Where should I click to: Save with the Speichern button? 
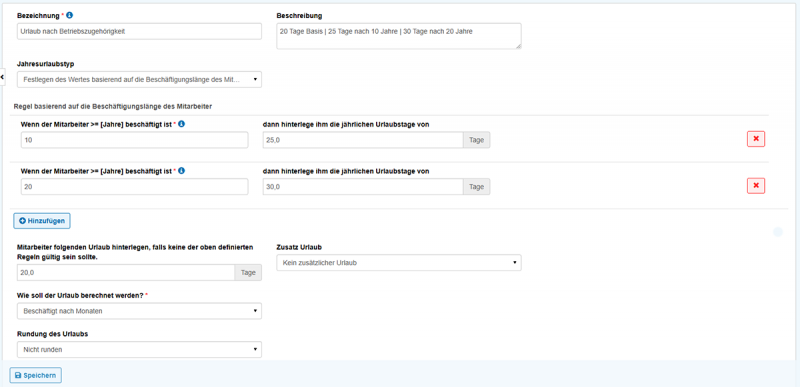pyautogui.click(x=36, y=375)
